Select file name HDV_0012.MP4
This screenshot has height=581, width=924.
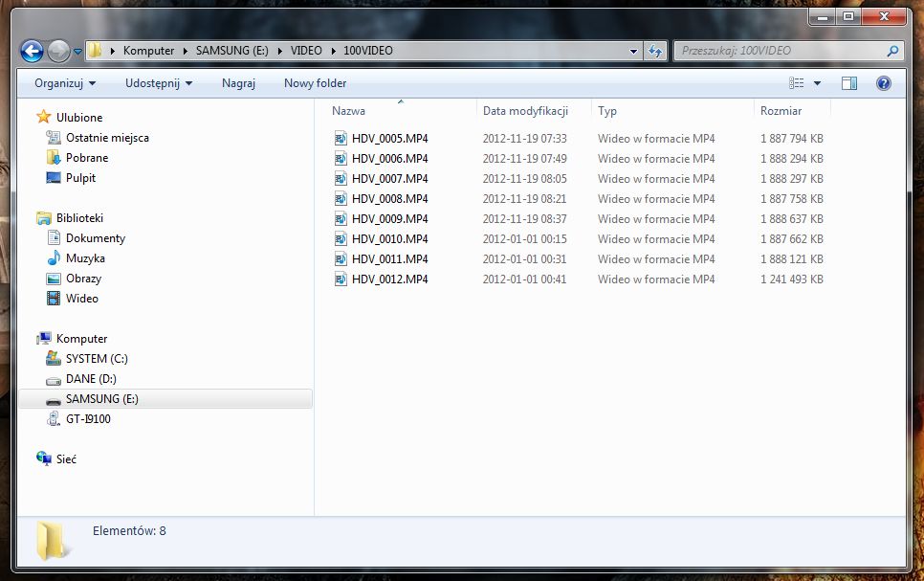pos(389,279)
